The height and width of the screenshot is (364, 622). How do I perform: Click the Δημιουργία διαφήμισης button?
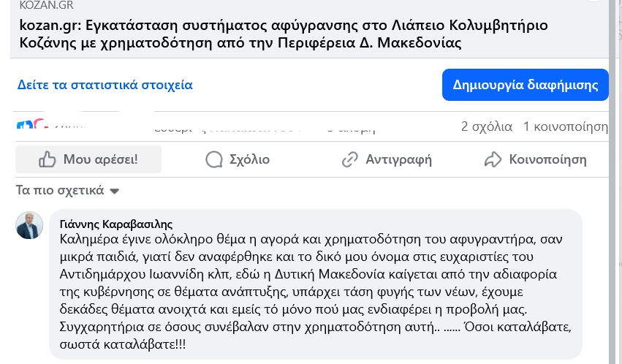click(x=526, y=85)
